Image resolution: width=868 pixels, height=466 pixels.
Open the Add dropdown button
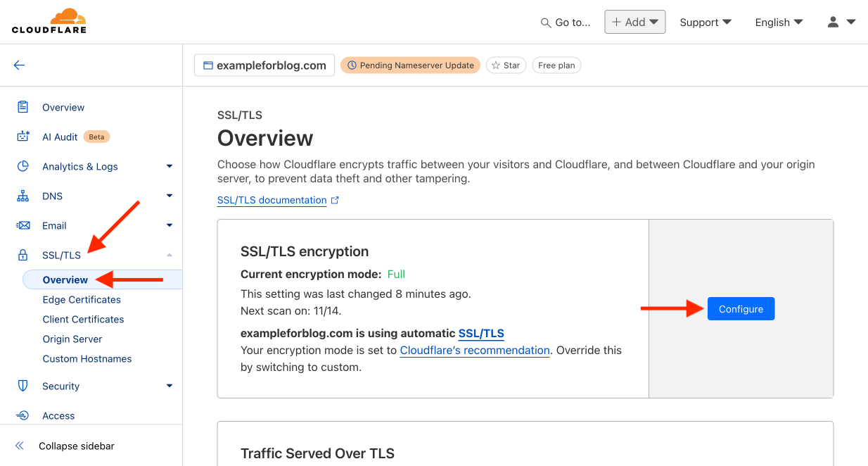634,22
